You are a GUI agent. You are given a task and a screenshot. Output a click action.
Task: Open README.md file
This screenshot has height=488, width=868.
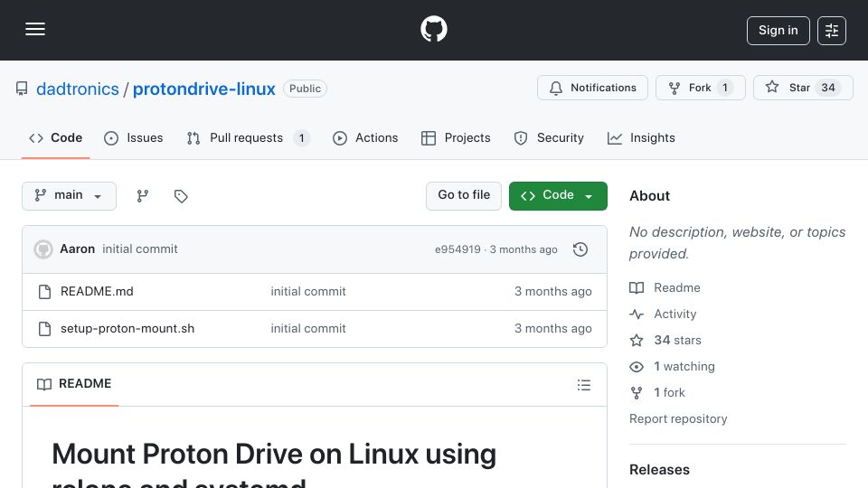97,292
